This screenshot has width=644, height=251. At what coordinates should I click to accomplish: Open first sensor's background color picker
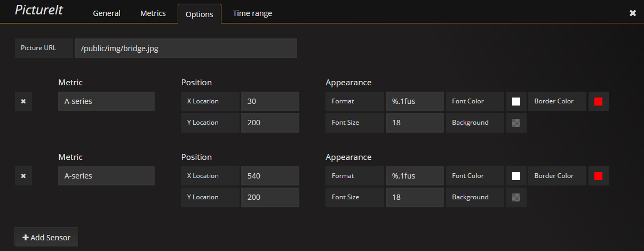tap(516, 123)
